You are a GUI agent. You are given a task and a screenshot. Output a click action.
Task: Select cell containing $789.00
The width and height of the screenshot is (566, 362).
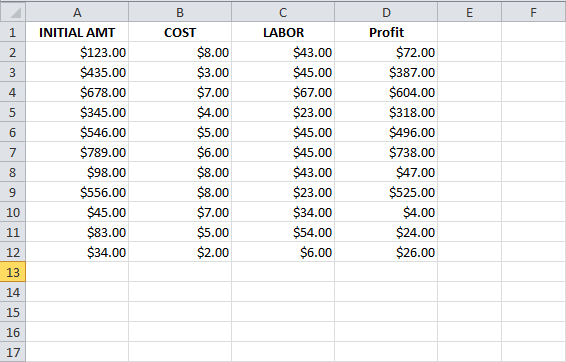pos(77,152)
